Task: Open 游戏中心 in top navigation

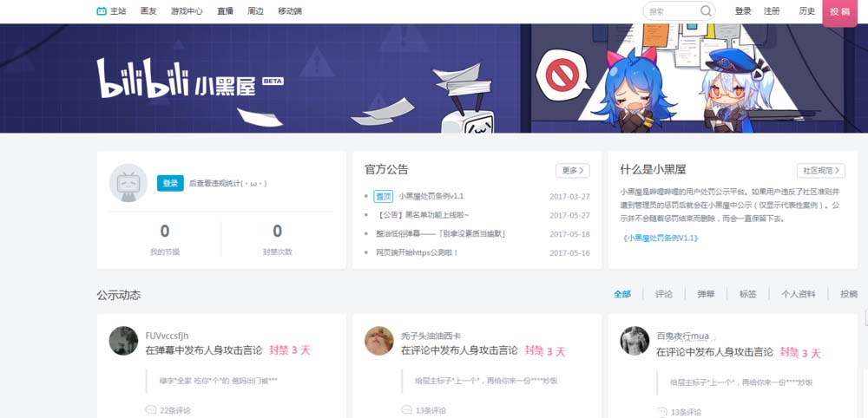Action: pyautogui.click(x=187, y=11)
